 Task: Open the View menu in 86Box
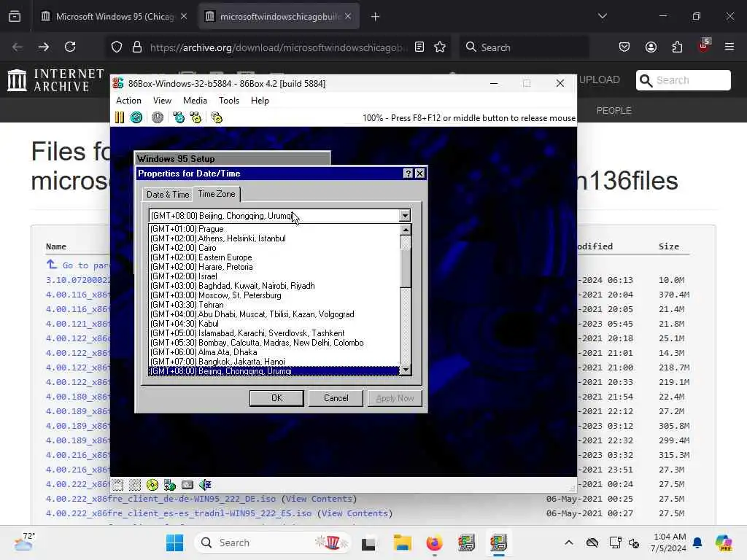pyautogui.click(x=162, y=101)
